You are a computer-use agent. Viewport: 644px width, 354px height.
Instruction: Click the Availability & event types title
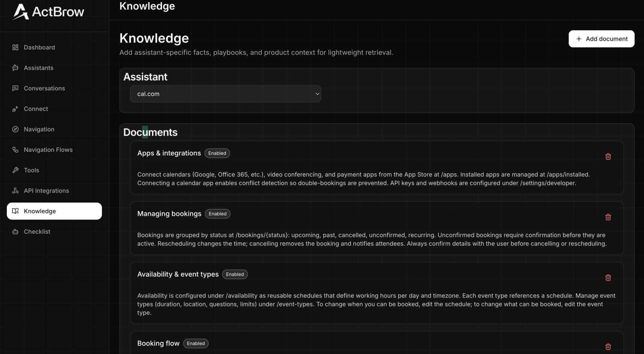point(178,274)
